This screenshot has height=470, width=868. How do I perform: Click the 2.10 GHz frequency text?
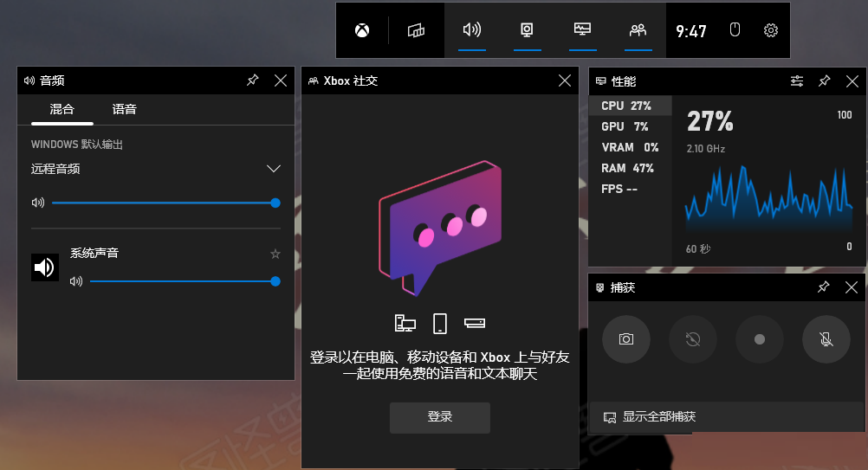[x=706, y=149]
